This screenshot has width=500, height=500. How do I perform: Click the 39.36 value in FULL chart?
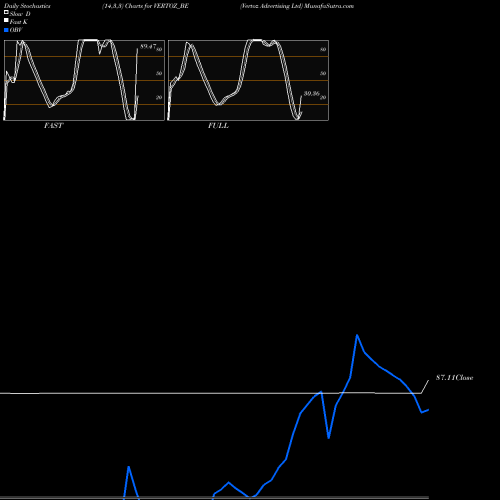tap(312, 94)
